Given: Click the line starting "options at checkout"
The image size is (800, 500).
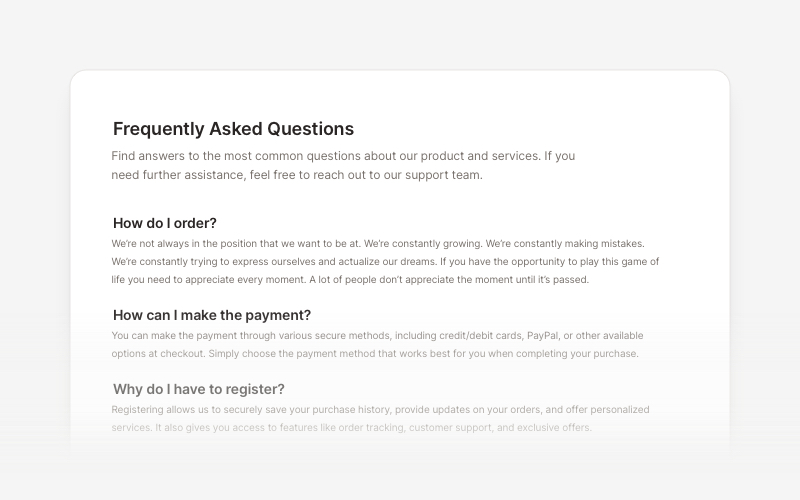Looking at the screenshot, I should [375, 353].
